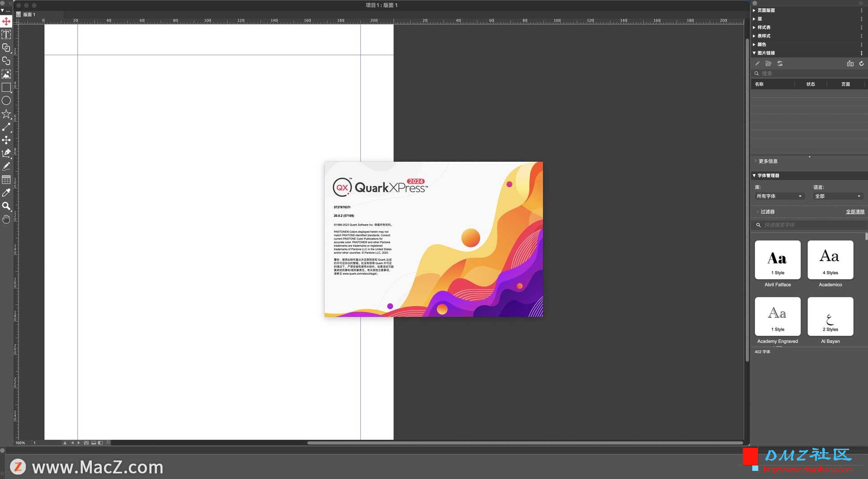Image resolution: width=868 pixels, height=479 pixels.
Task: Open the 库 所有字体 dropdown
Action: coord(779,196)
